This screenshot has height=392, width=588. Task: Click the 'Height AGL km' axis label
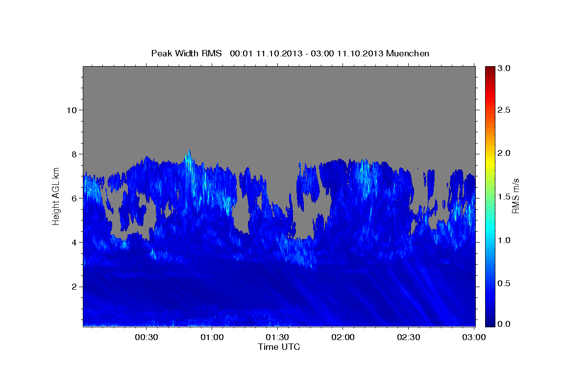tap(56, 196)
